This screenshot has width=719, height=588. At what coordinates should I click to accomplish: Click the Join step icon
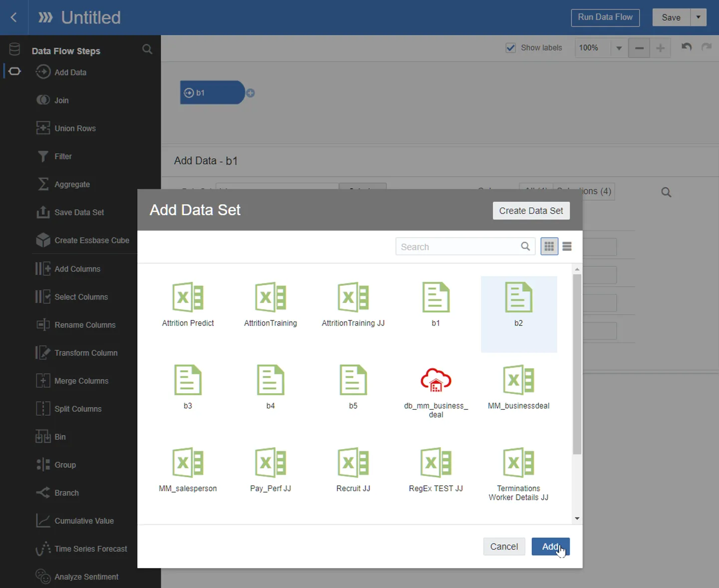43,100
